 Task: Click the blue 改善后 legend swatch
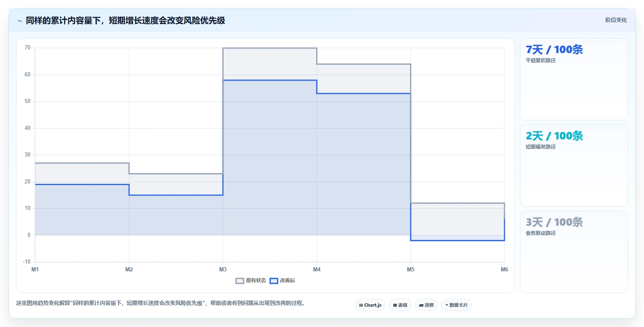[x=274, y=281]
